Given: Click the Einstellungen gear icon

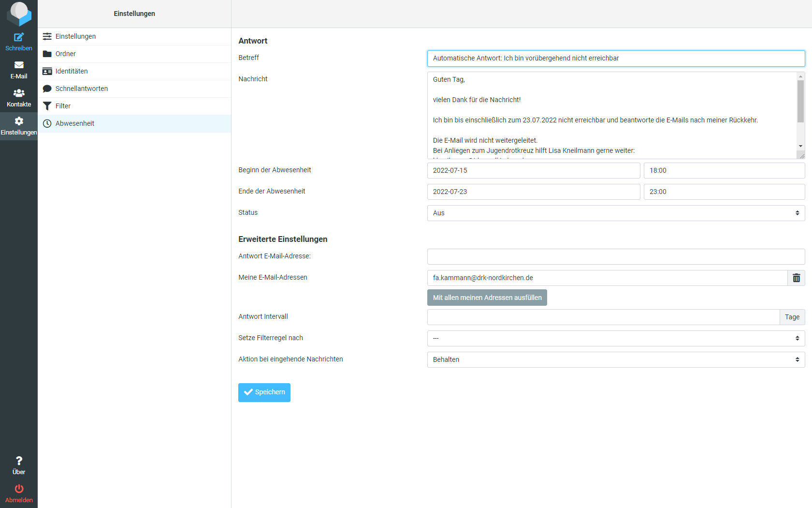Looking at the screenshot, I should 19,121.
